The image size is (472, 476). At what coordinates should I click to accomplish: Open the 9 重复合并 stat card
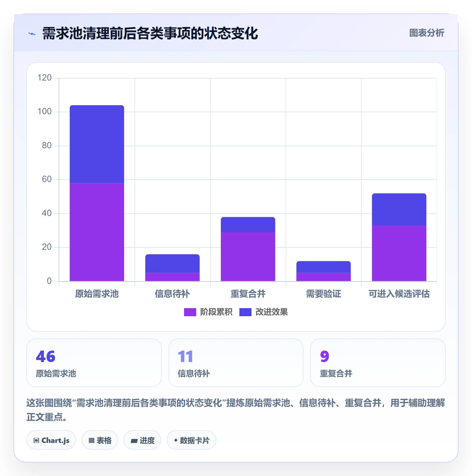[x=378, y=363]
